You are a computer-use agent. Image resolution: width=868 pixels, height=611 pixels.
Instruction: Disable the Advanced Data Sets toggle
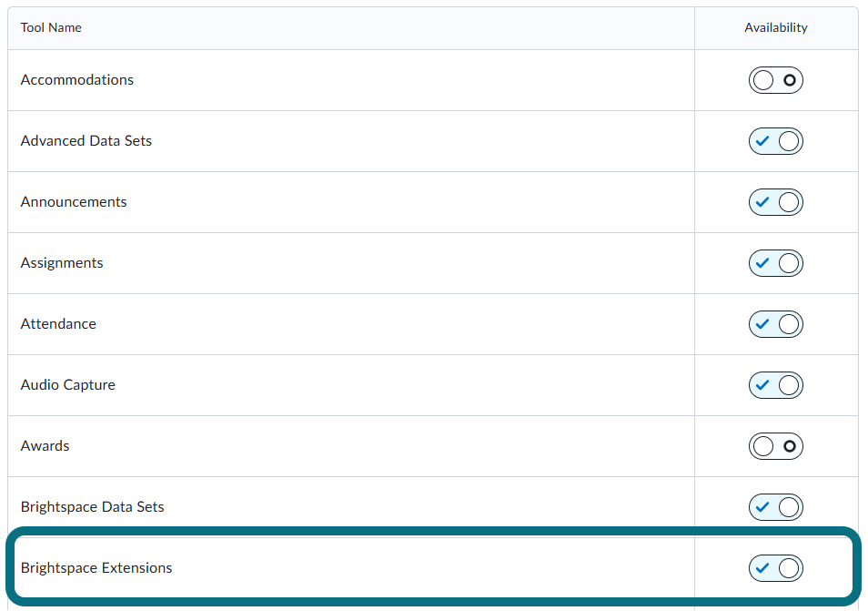(775, 141)
